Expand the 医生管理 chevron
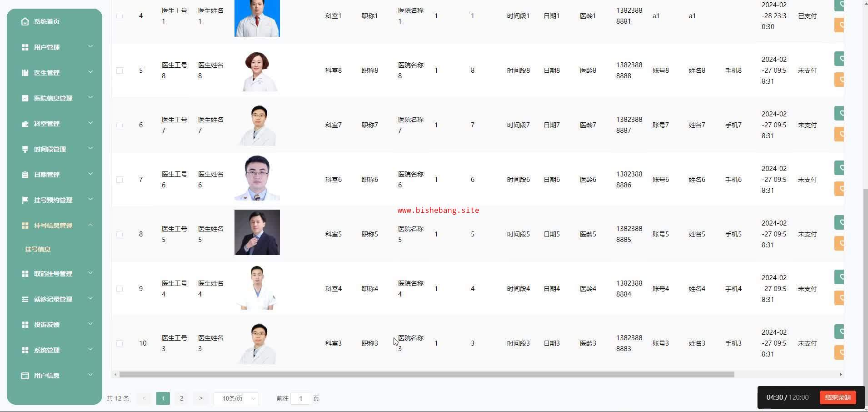Viewport: 868px width, 412px height. point(90,72)
